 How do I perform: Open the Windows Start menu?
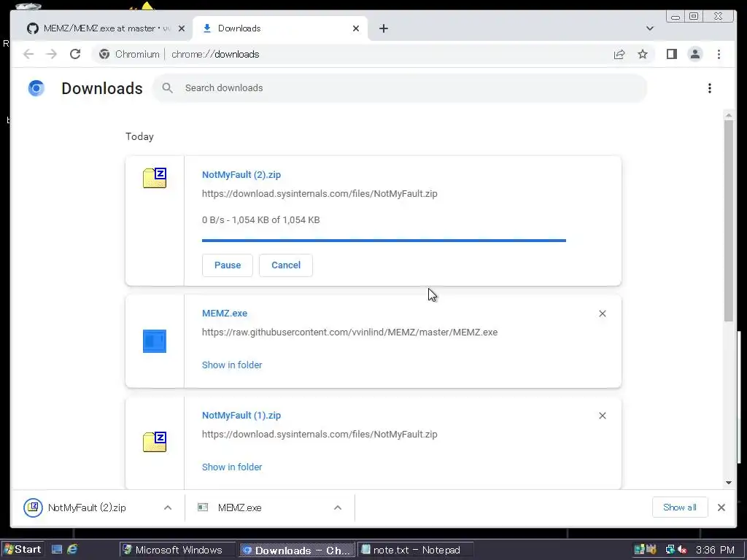pos(22,550)
